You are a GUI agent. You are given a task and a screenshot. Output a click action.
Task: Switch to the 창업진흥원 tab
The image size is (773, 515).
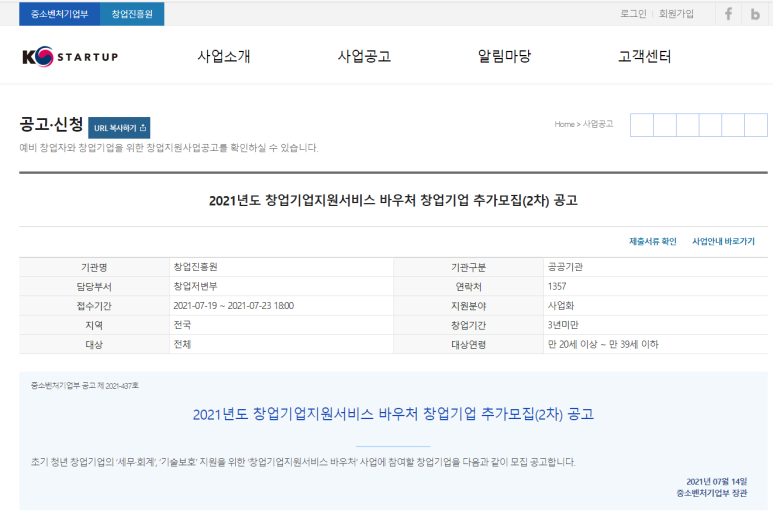[132, 14]
